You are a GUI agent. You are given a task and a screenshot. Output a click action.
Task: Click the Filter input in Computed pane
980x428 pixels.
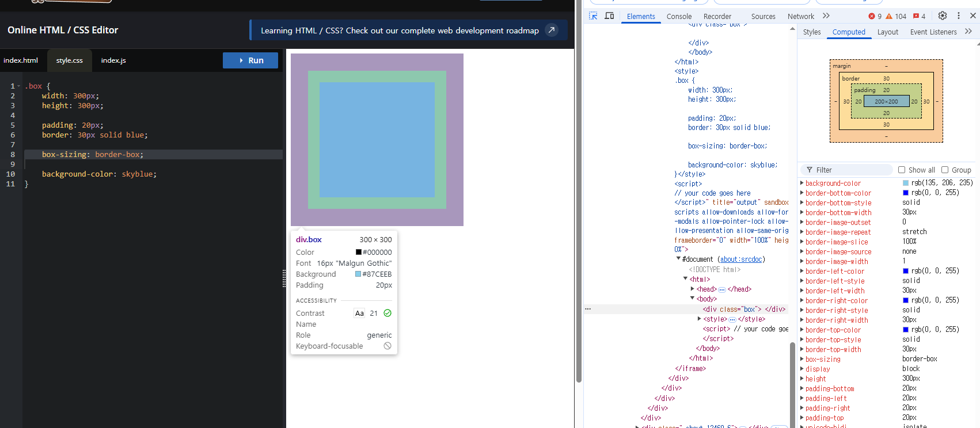846,170
